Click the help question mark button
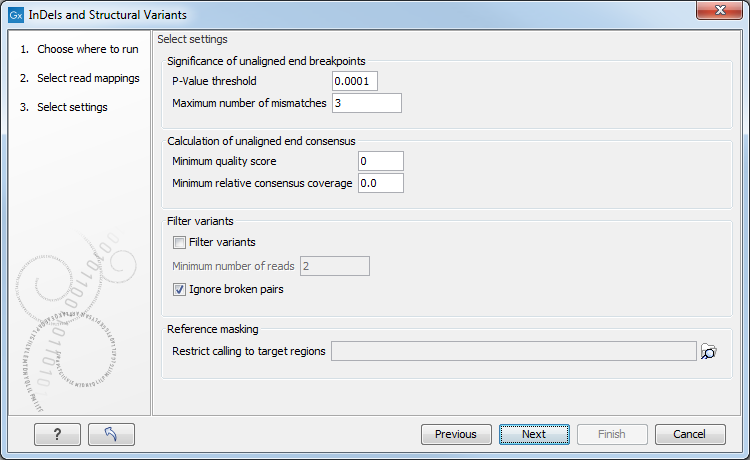This screenshot has height=460, width=750. tap(57, 434)
